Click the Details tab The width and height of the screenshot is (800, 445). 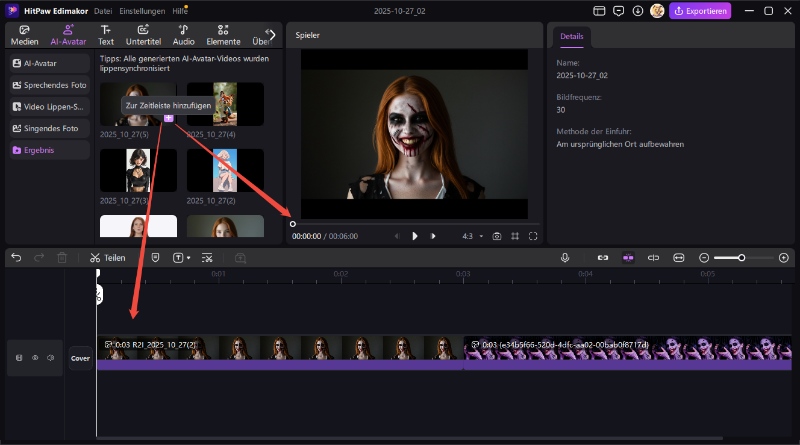(x=571, y=36)
